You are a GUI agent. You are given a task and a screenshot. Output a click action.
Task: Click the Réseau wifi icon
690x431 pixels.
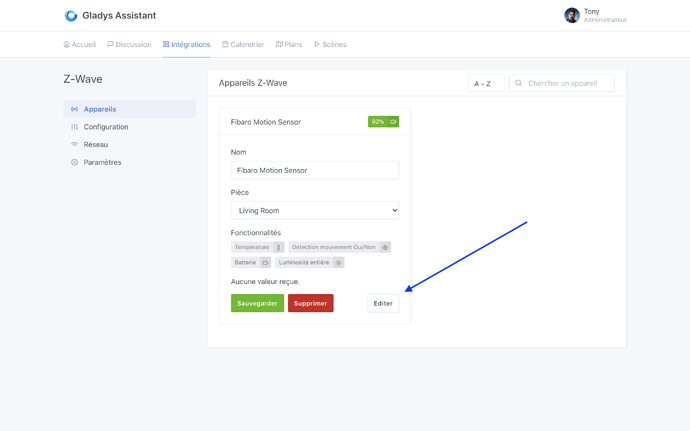(x=74, y=144)
